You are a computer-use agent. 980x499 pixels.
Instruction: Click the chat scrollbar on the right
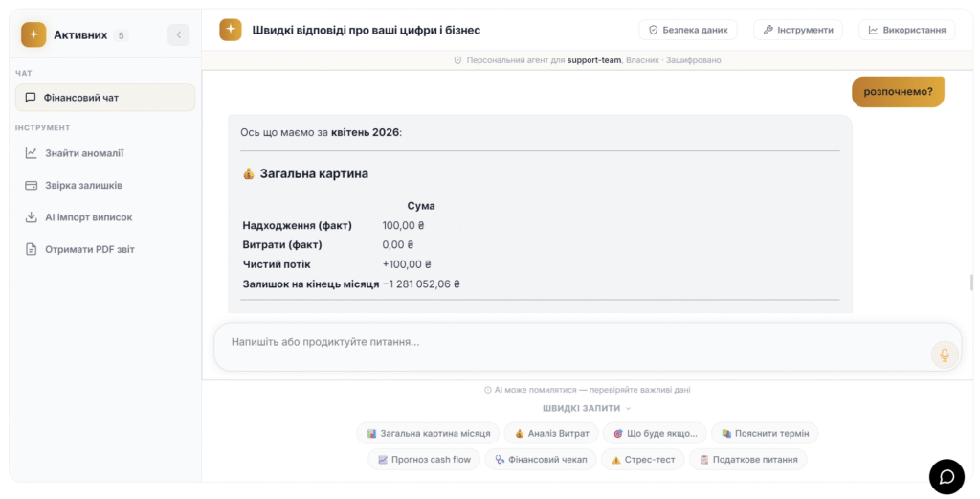972,283
